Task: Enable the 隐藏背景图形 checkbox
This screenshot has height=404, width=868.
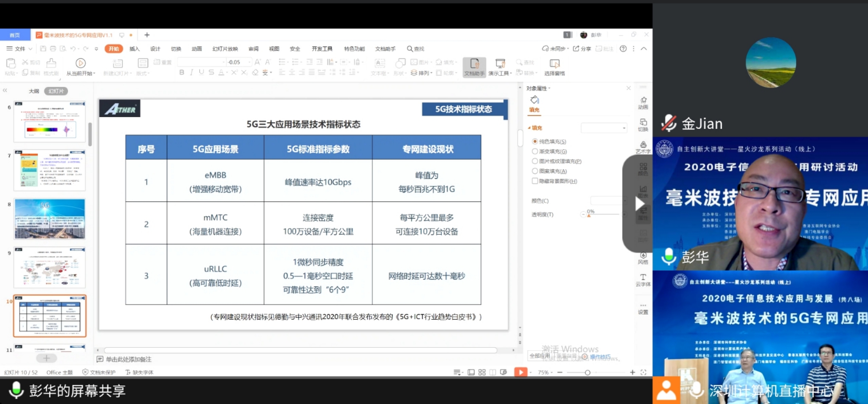Action: click(535, 181)
